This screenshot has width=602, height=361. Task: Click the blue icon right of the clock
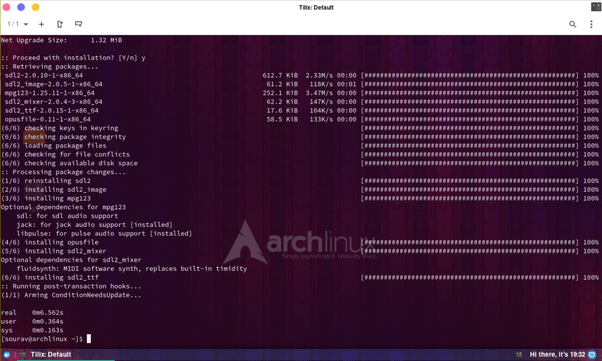point(592,354)
